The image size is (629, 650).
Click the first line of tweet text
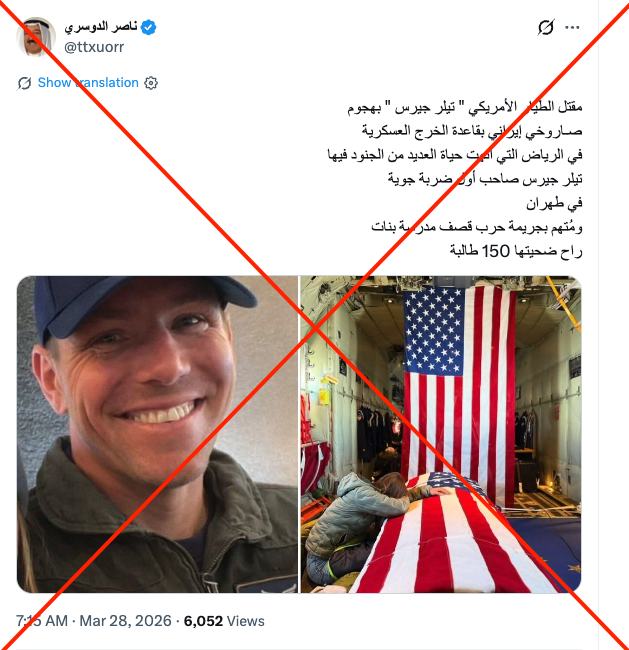pos(465,107)
